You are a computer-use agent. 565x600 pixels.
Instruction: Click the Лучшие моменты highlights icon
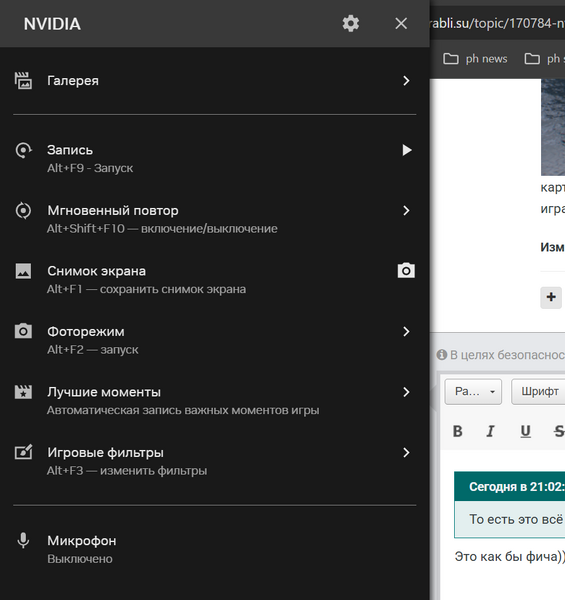point(23,392)
